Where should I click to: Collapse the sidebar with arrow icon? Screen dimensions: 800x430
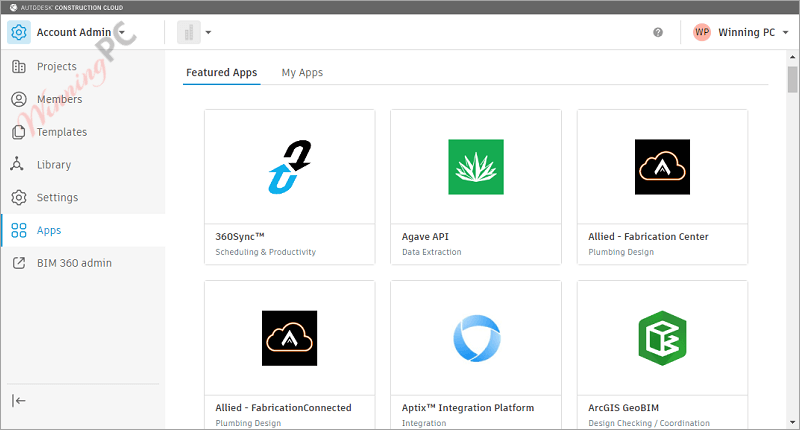click(18, 401)
